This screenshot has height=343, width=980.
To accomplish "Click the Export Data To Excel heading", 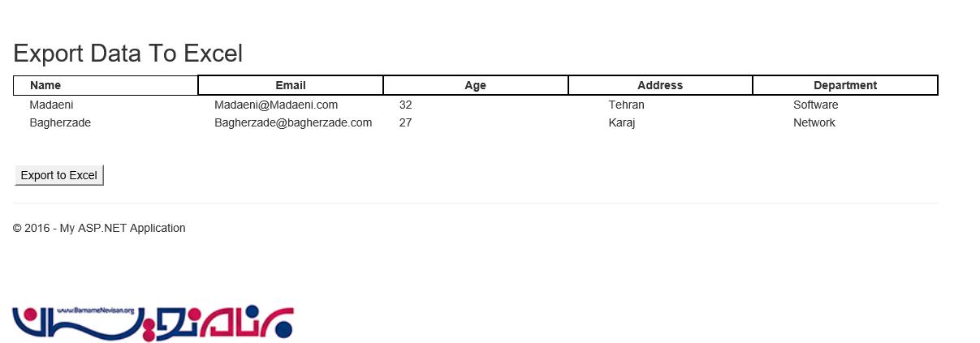I will pyautogui.click(x=128, y=54).
